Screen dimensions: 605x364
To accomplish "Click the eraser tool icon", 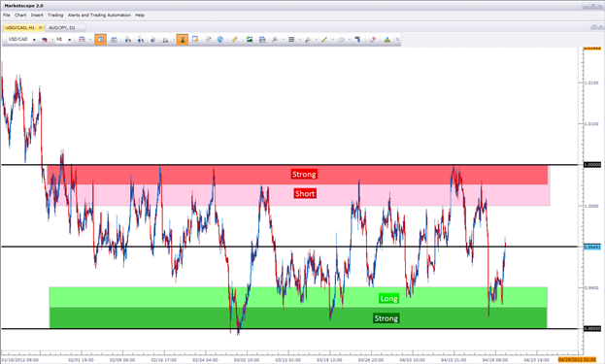I will (x=372, y=40).
